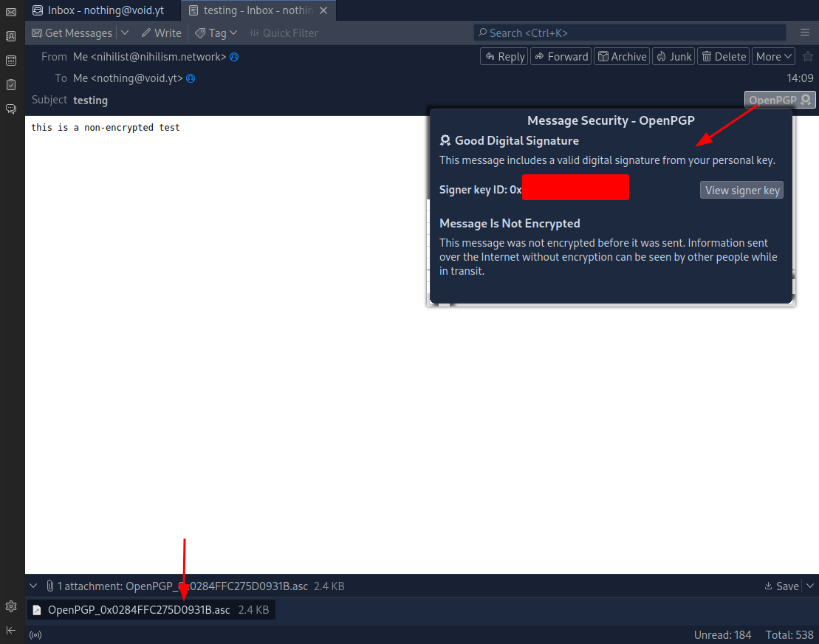Click the nihilist@nihilism.network sender address
This screenshot has width=819, height=644.
coord(149,57)
